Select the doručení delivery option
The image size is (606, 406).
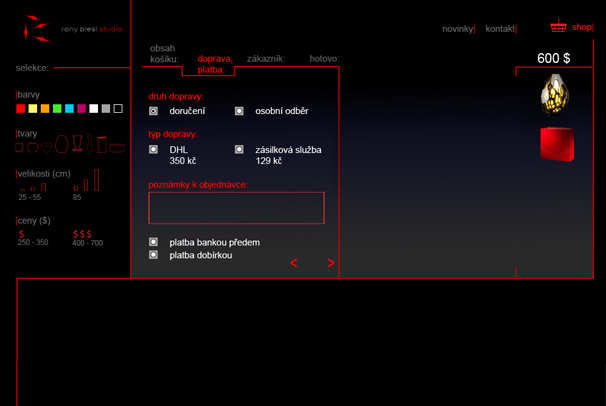tap(154, 110)
